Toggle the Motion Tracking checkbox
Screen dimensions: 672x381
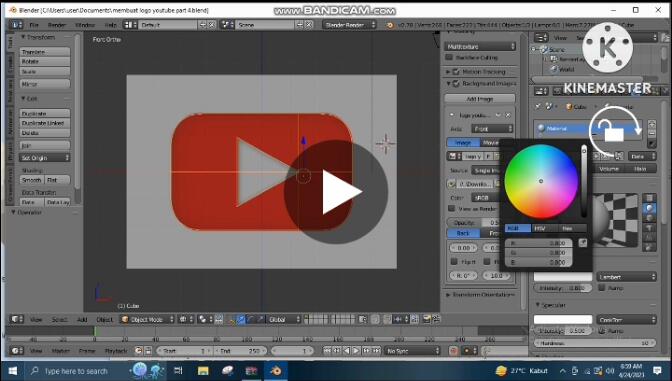click(x=456, y=72)
